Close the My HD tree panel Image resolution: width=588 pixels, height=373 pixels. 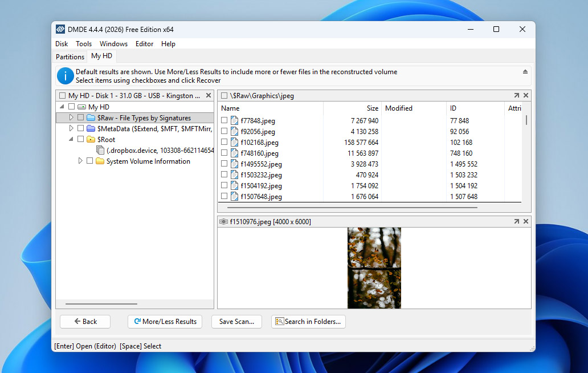point(209,96)
